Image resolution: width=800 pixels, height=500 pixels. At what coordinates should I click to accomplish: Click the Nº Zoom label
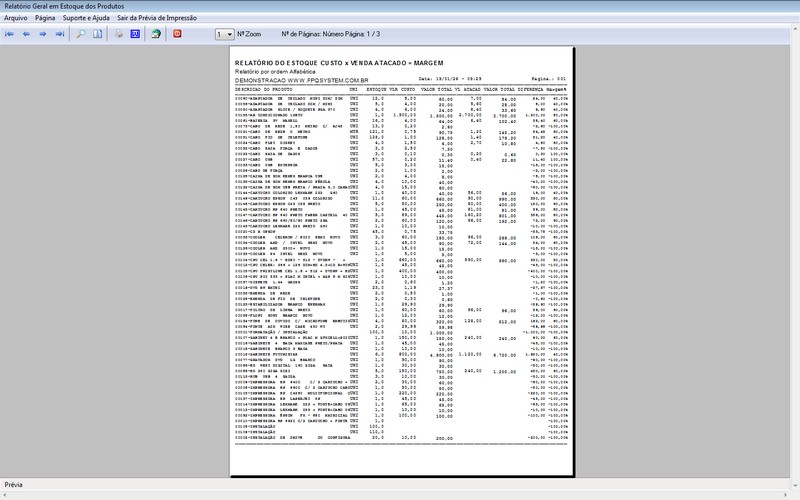coord(251,34)
